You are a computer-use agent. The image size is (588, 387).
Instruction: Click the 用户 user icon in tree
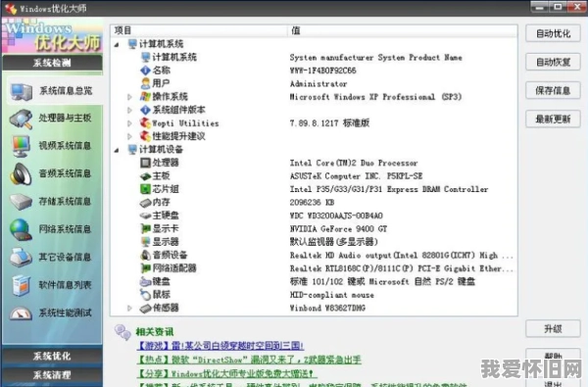coord(145,83)
